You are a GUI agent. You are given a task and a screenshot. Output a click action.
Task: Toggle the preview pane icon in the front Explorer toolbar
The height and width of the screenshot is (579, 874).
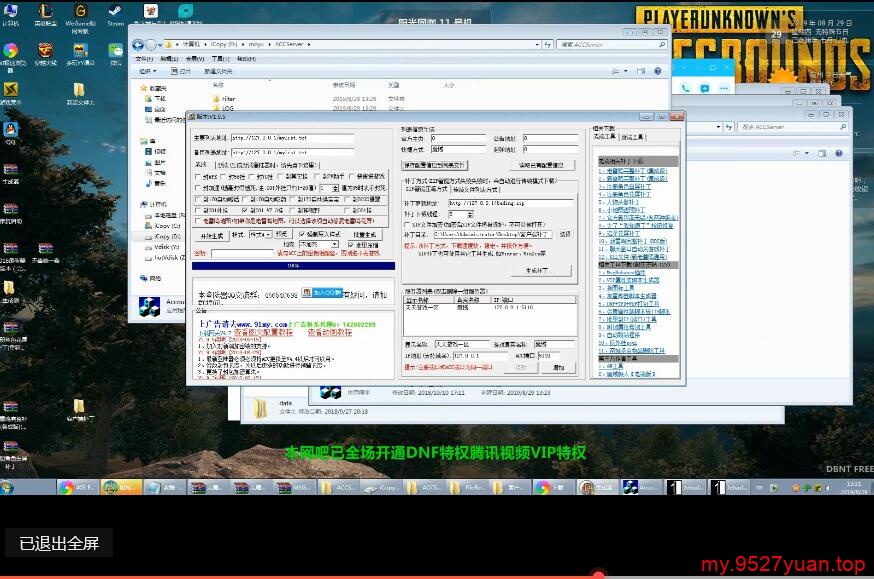click(x=641, y=71)
